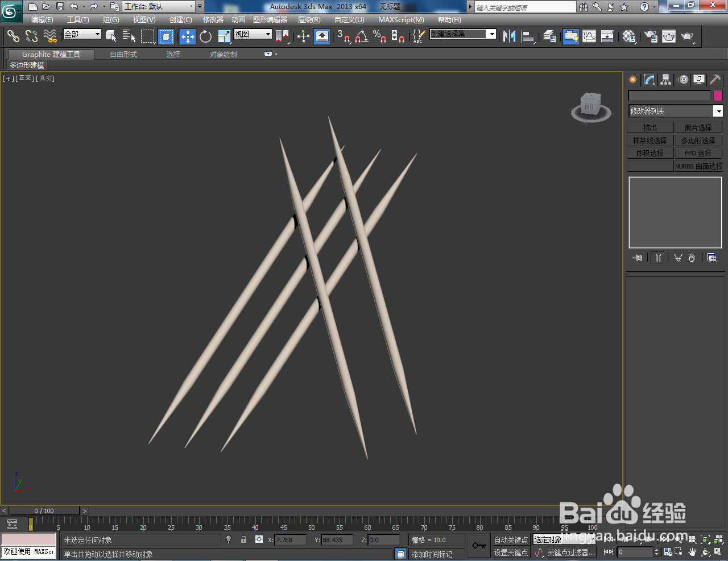Viewport: 728px width, 561px height.
Task: Expand the 全部 selection filter dropdown
Action: 98,34
